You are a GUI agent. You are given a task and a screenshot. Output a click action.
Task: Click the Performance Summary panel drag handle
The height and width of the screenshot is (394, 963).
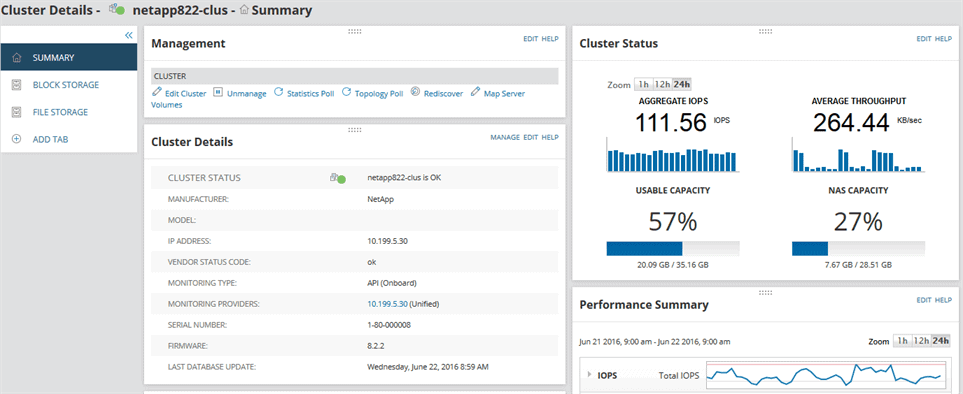pos(765,292)
